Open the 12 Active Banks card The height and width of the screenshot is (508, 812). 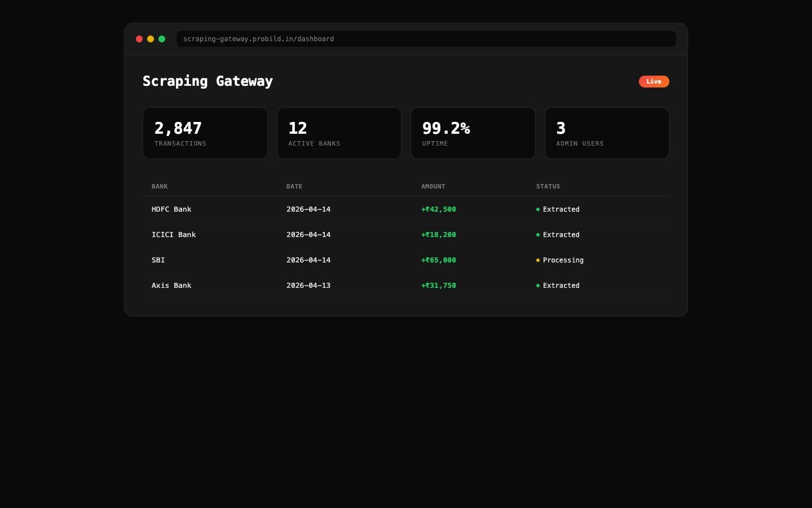coord(339,133)
